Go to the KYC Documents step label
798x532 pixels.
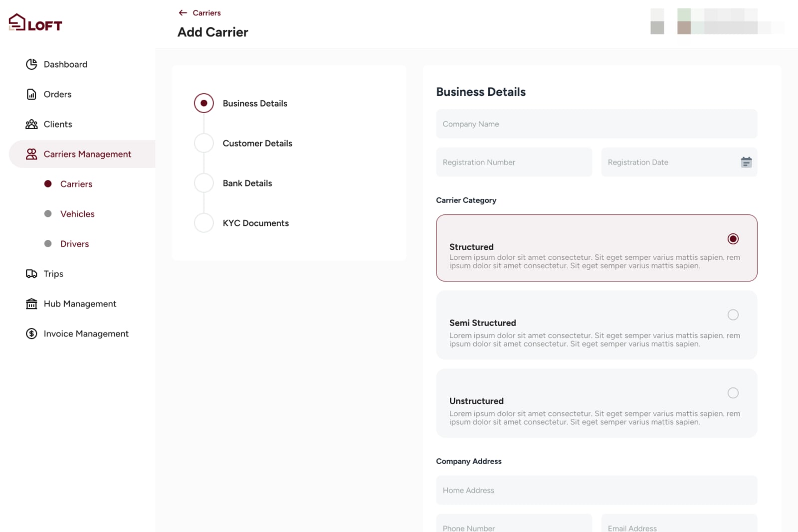[256, 223]
